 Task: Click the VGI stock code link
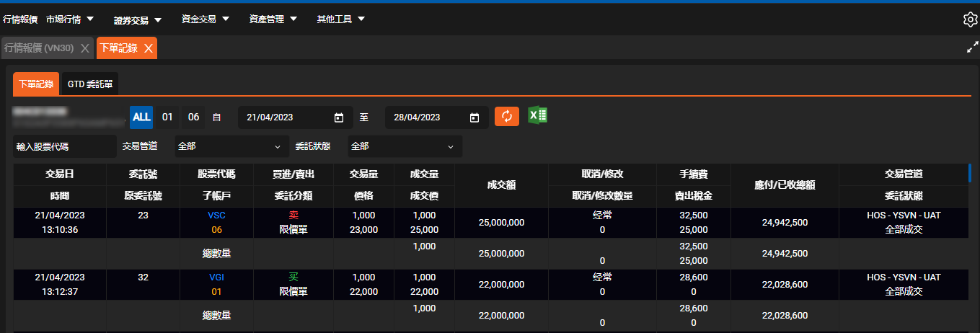[216, 277]
